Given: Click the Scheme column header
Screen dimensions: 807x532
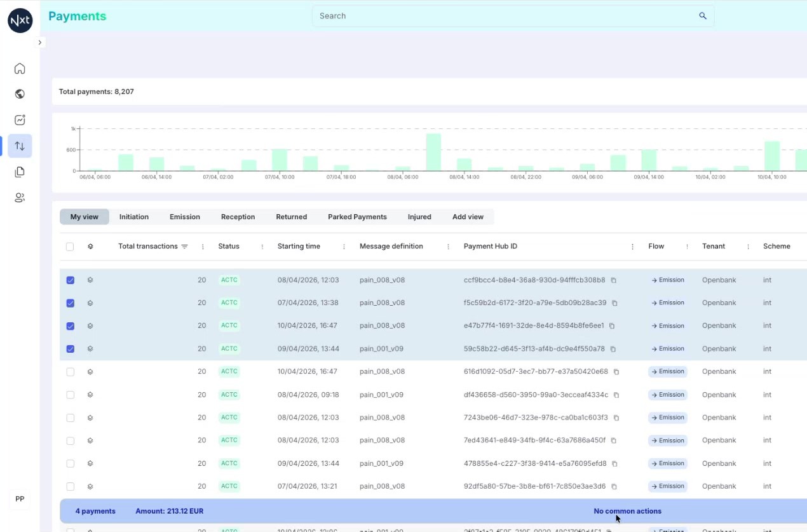Looking at the screenshot, I should (776, 247).
